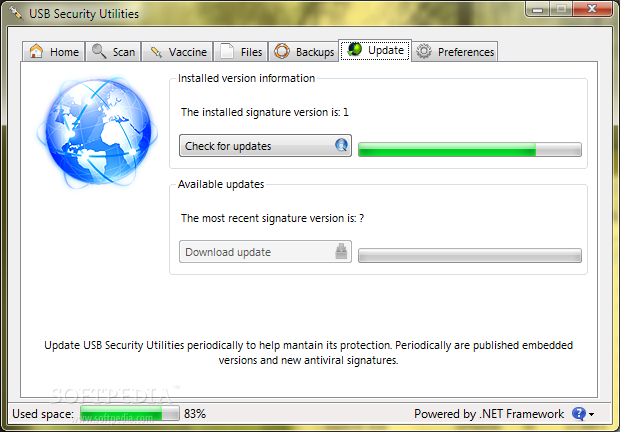Click the syringe icon in title bar
The height and width of the screenshot is (432, 620).
point(16,13)
